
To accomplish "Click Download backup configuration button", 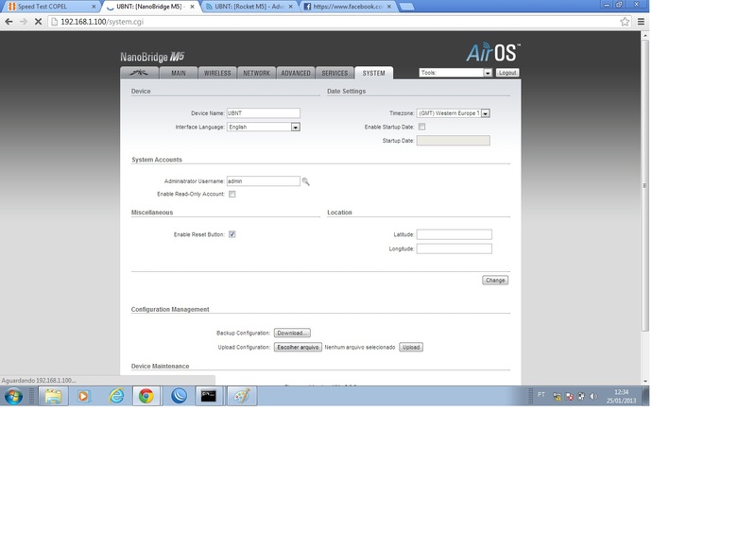I will 292,333.
